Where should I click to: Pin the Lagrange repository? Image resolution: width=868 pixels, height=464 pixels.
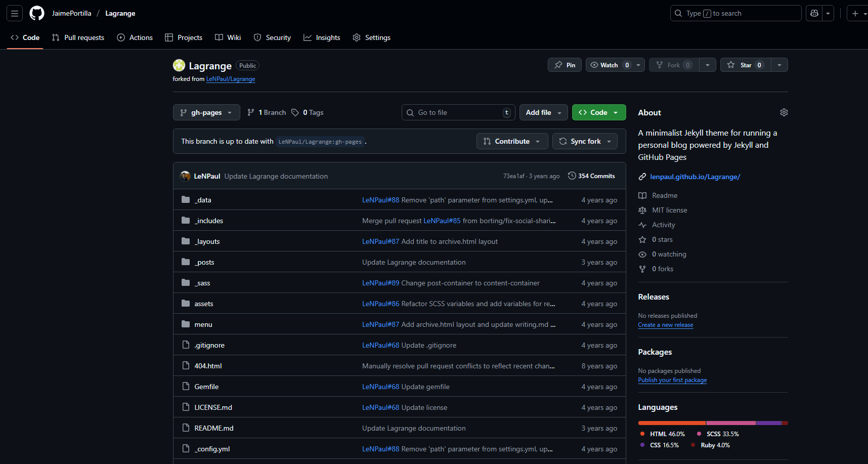[565, 65]
